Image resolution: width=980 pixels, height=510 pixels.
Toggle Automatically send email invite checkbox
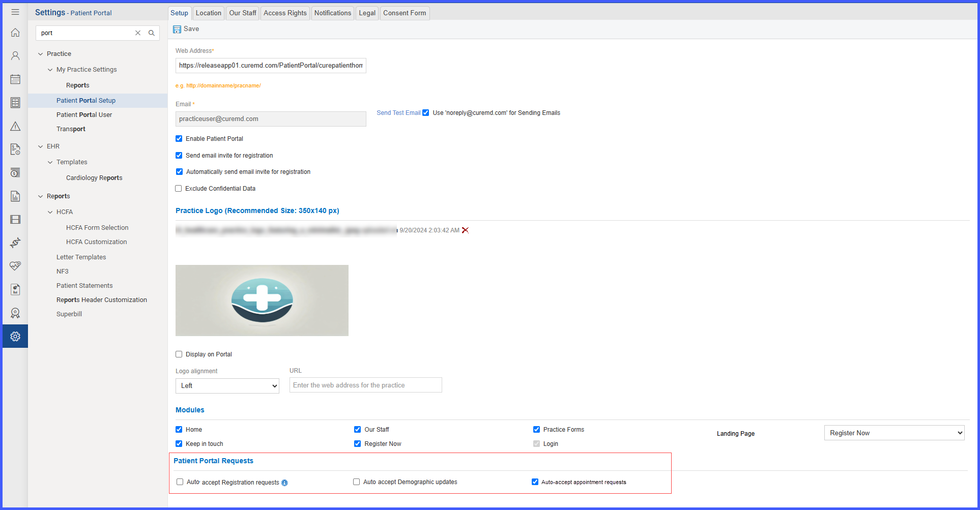coord(179,172)
